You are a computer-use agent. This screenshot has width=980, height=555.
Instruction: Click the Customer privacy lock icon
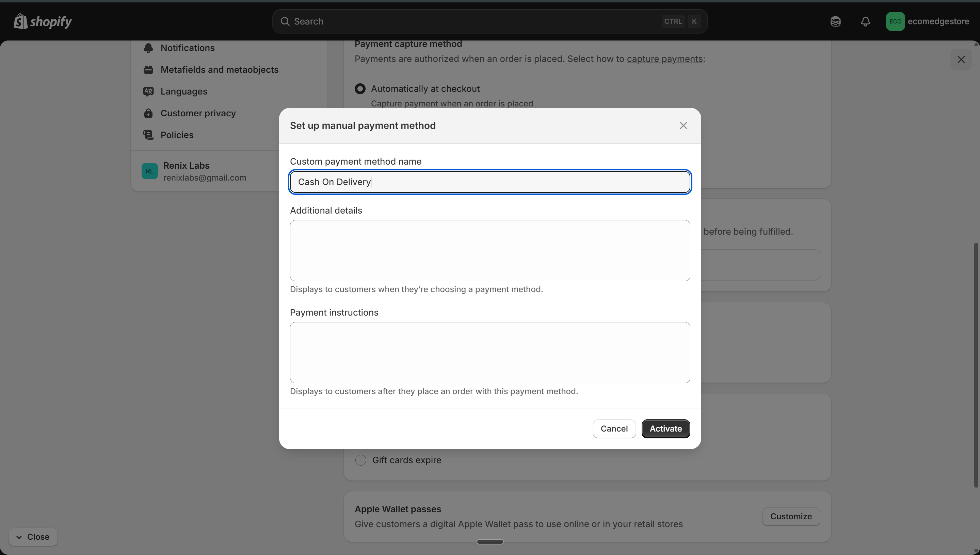pyautogui.click(x=149, y=113)
